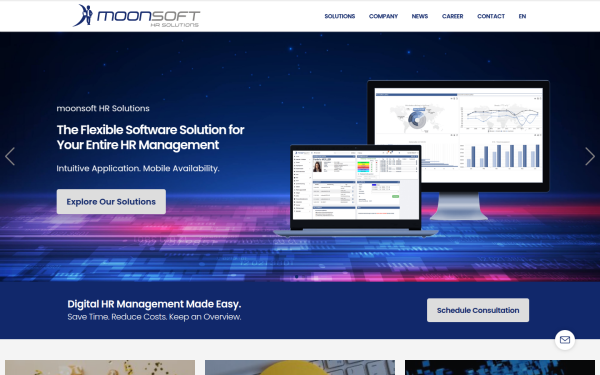The image size is (600, 375).
Task: Click the headline about Flexible Software Solution
Action: (x=150, y=137)
